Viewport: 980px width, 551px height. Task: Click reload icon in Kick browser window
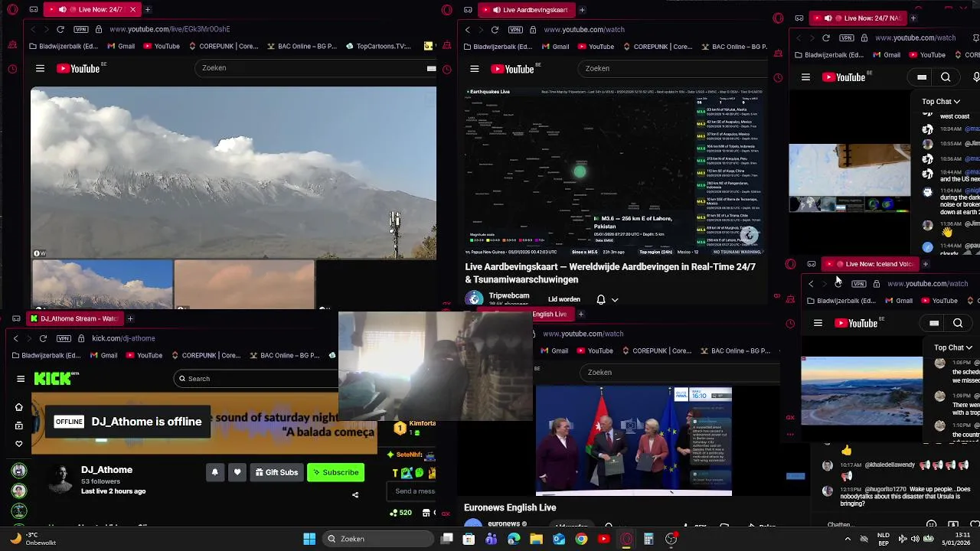click(x=43, y=338)
